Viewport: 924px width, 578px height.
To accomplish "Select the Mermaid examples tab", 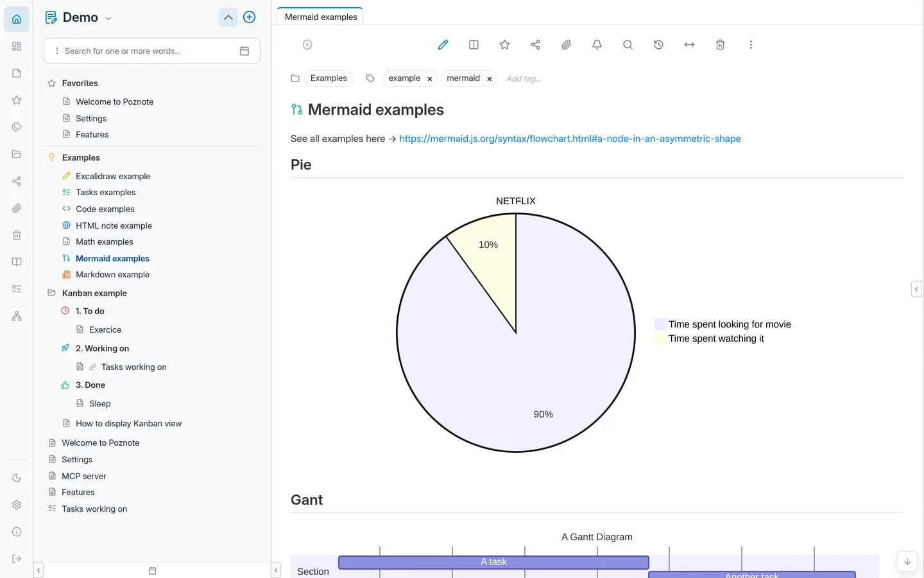I will coord(320,17).
